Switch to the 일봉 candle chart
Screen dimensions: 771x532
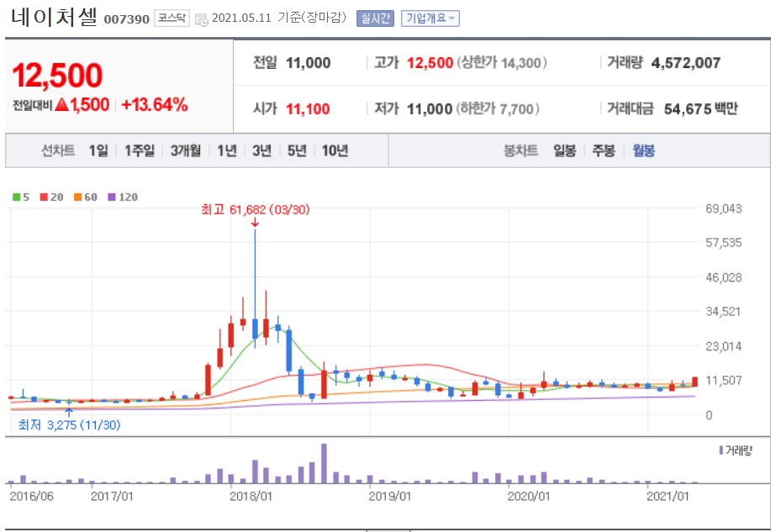[564, 150]
